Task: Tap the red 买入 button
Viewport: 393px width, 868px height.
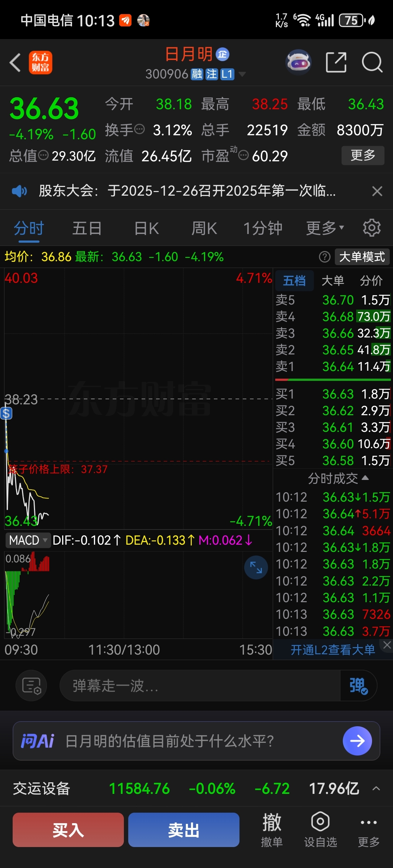Action: (x=68, y=830)
